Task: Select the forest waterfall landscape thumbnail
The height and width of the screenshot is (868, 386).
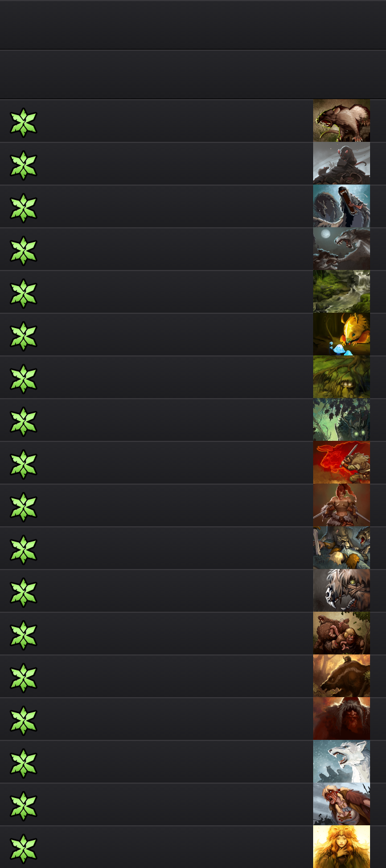Action: (x=342, y=292)
